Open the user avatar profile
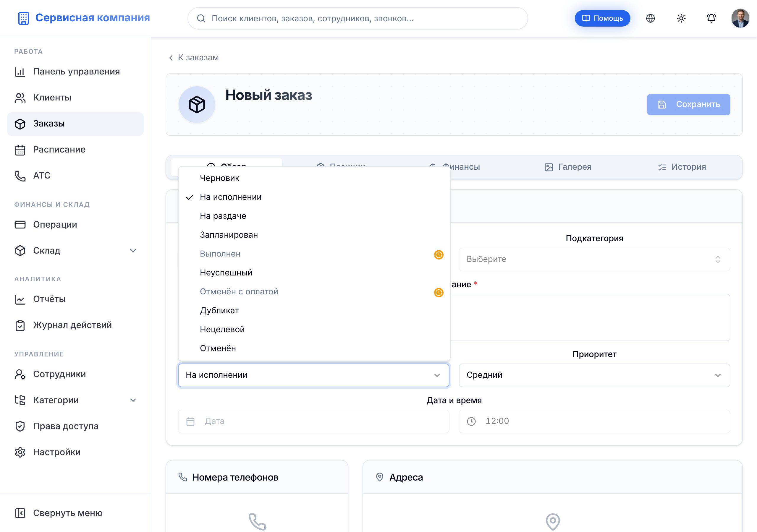This screenshot has width=757, height=532. point(740,18)
